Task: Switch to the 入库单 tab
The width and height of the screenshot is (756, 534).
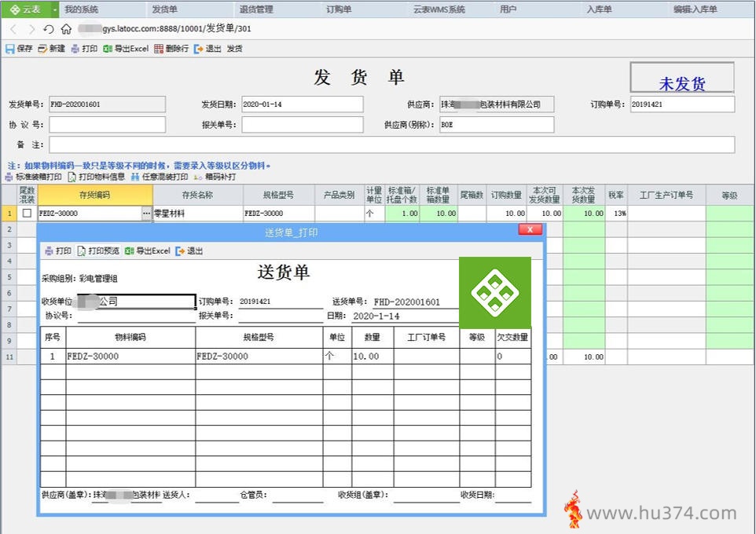Action: pos(599,9)
